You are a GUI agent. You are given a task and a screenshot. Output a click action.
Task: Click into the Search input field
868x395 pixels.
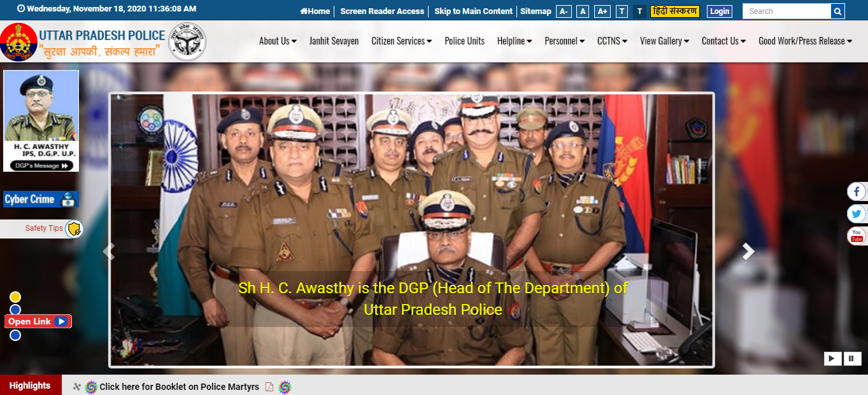click(x=786, y=11)
